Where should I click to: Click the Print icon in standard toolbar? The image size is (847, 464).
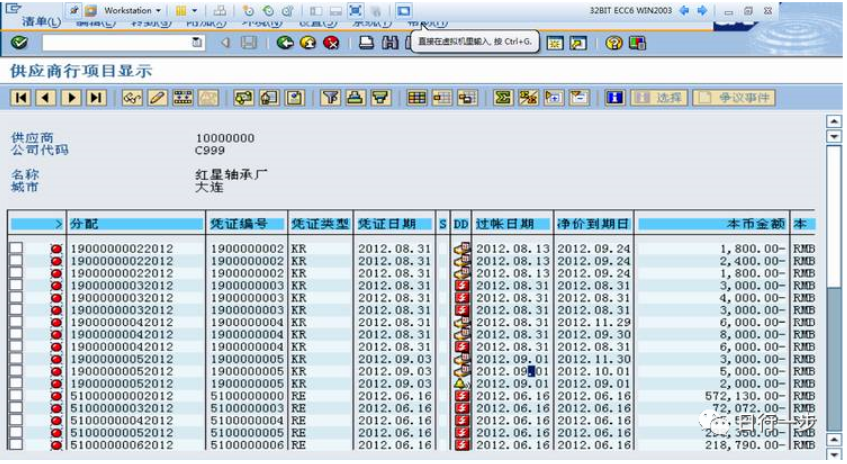pos(366,43)
